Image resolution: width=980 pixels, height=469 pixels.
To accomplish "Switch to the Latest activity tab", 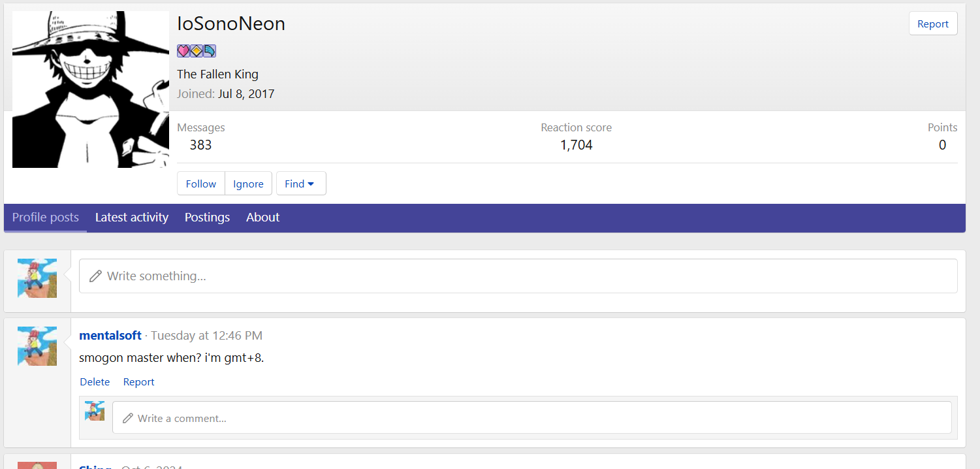I will pyautogui.click(x=132, y=218).
